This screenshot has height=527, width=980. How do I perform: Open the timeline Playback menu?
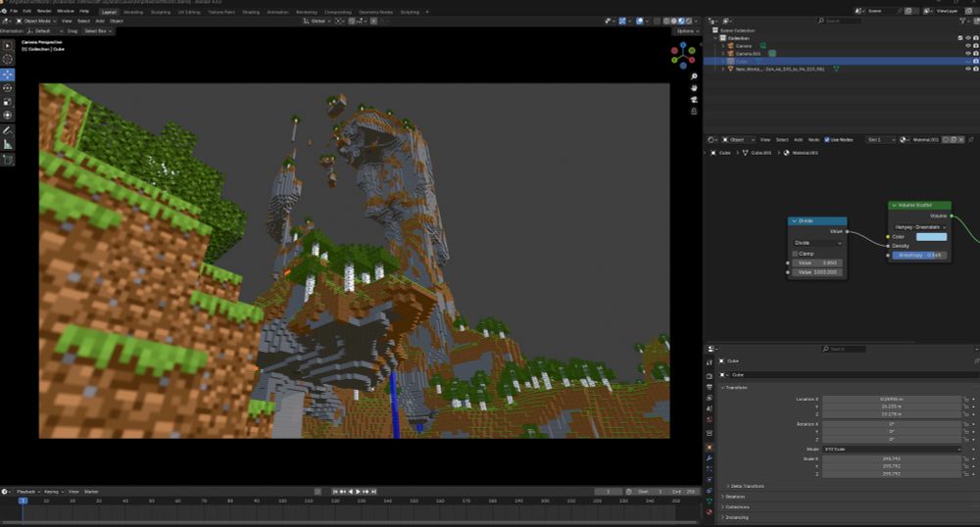tap(27, 492)
